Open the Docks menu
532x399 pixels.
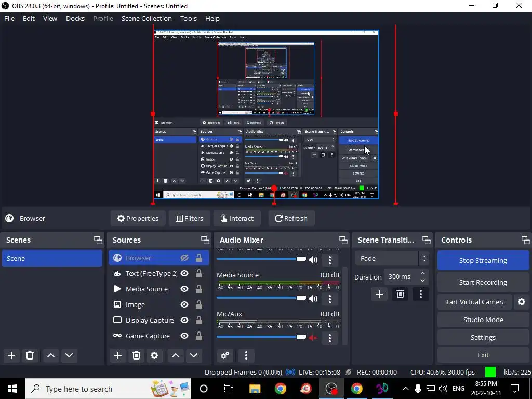[75, 18]
